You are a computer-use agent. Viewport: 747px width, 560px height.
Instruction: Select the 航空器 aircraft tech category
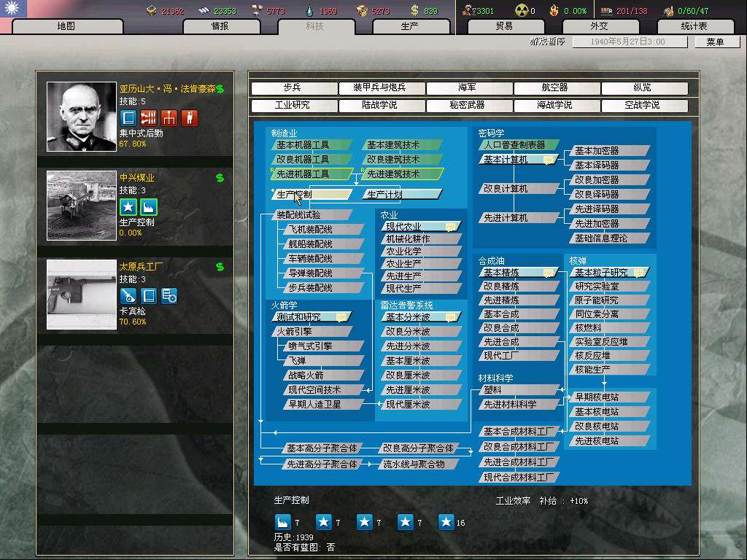[x=557, y=88]
